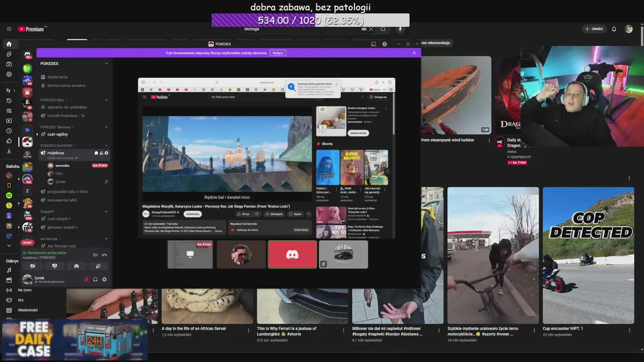Open YouTube hamburger guide menu
The height and width of the screenshot is (362, 644).
(9, 29)
